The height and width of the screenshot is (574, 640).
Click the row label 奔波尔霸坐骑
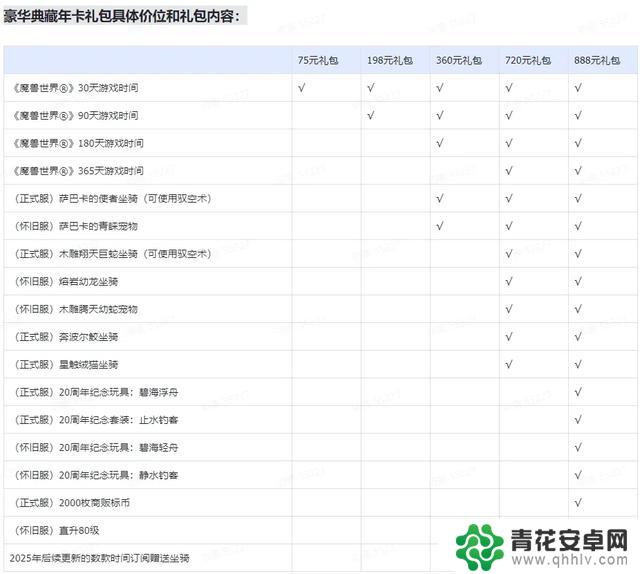coord(66,337)
